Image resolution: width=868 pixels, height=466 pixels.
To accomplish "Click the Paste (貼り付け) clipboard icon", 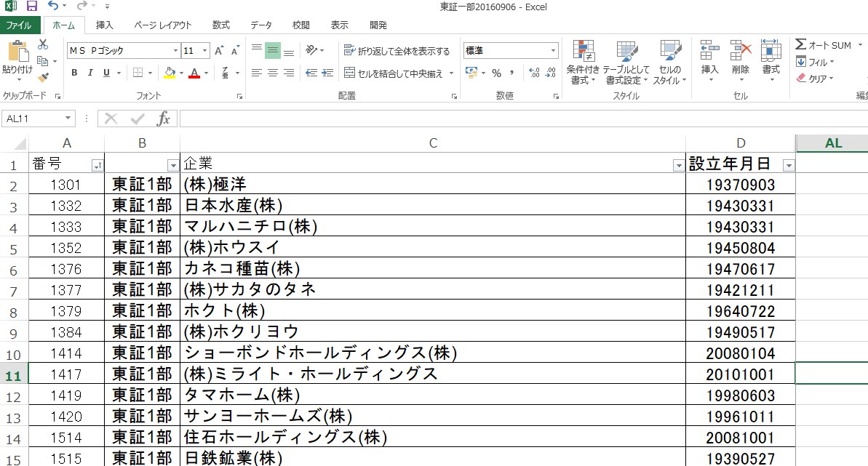I will [x=17, y=52].
